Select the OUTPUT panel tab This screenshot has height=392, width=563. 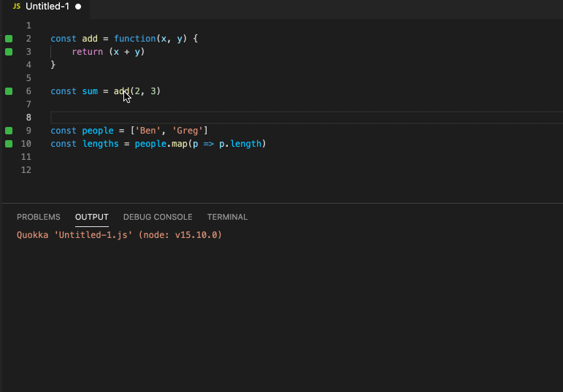91,217
